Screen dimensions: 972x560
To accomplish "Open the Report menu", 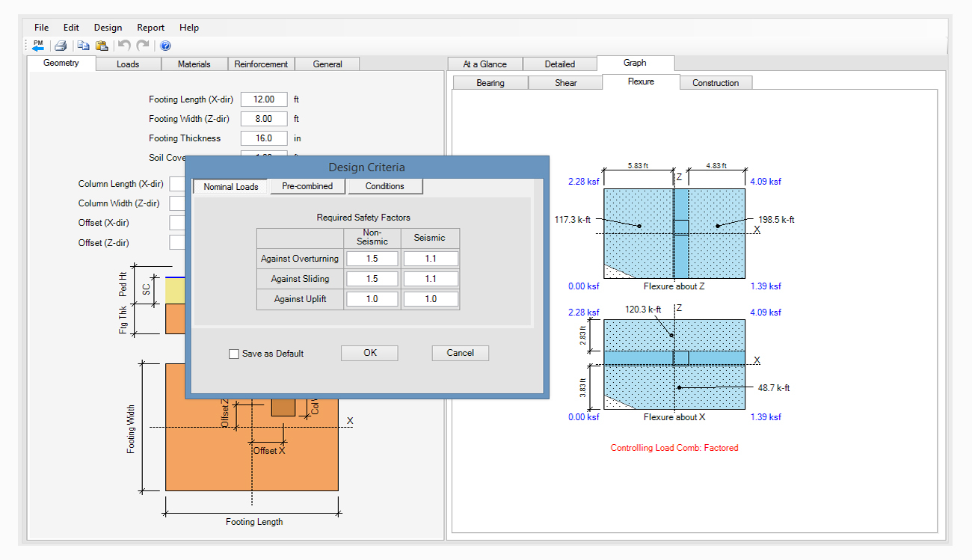I will (x=150, y=28).
